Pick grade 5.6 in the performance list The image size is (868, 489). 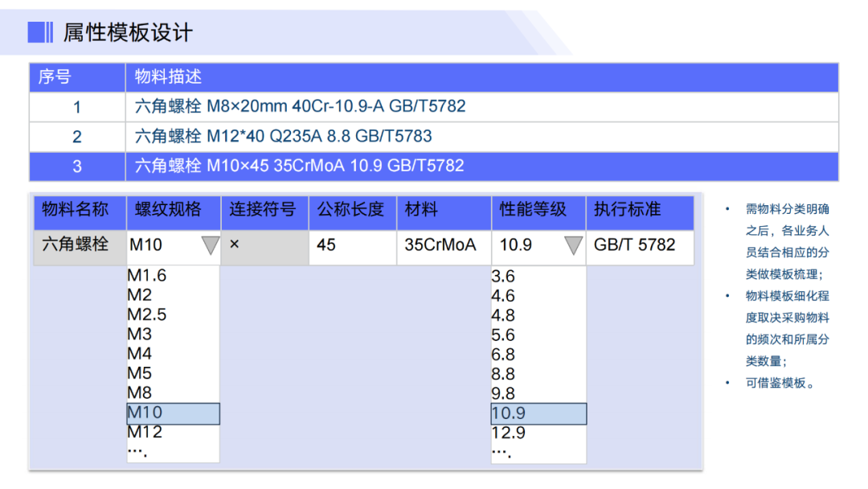pyautogui.click(x=503, y=335)
